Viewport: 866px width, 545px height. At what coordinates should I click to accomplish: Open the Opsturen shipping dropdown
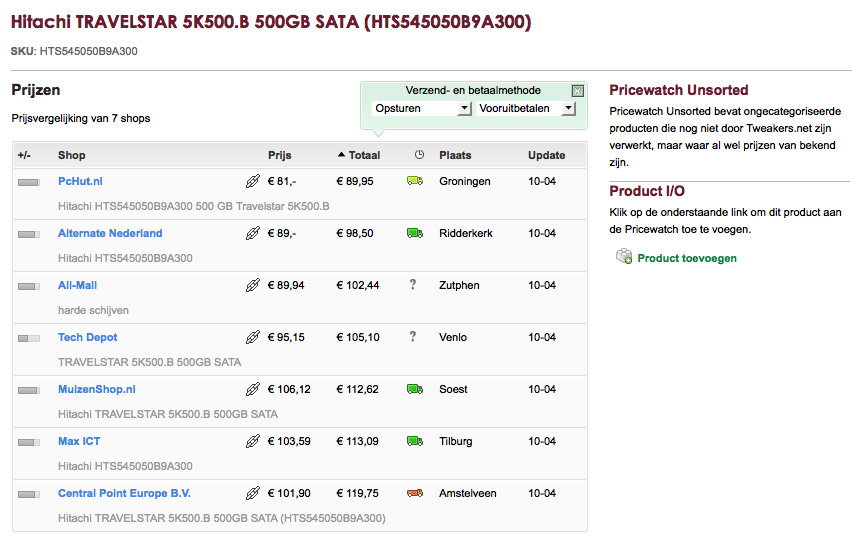423,108
